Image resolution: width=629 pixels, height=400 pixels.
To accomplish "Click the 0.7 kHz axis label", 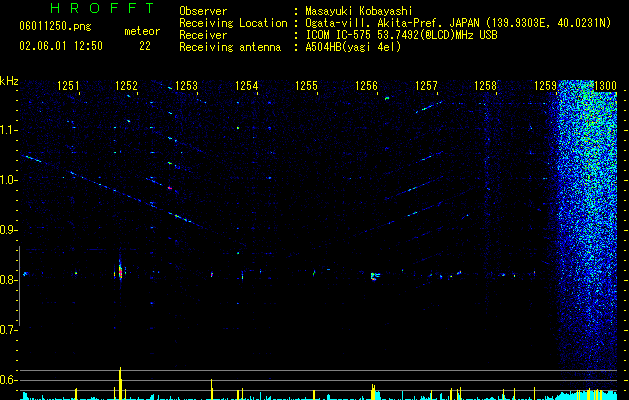I will tap(8, 330).
